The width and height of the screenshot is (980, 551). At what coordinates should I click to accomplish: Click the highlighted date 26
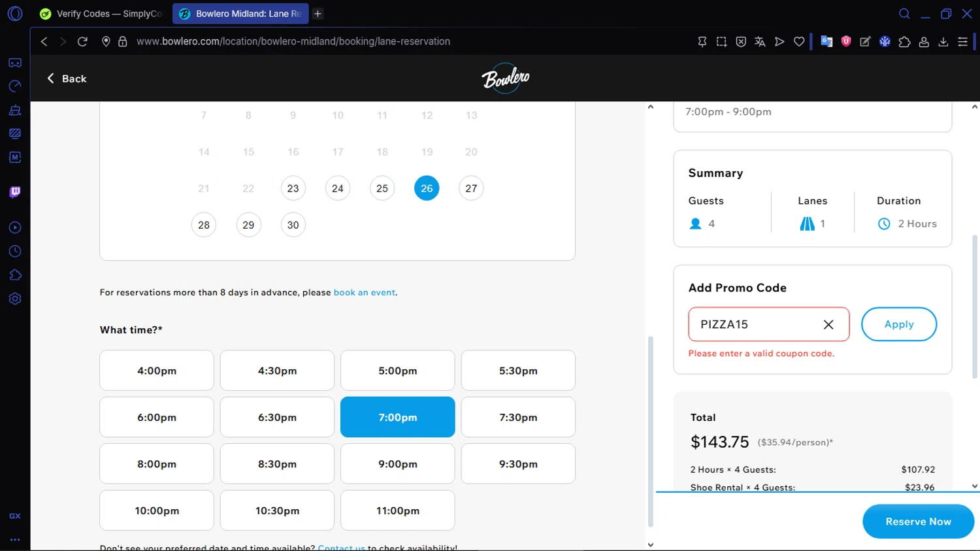[427, 188]
